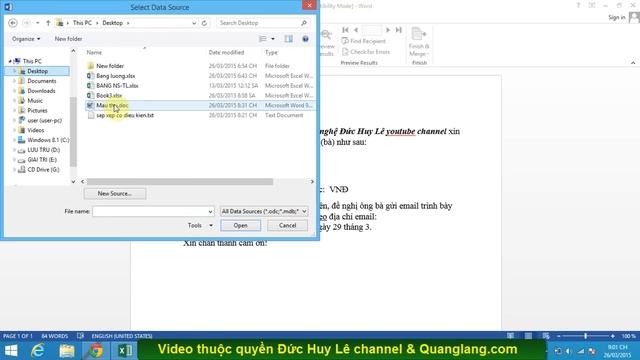Image resolution: width=640 pixels, height=360 pixels.
Task: Click Cancel in the Select Data Source dialog
Action: (287, 225)
